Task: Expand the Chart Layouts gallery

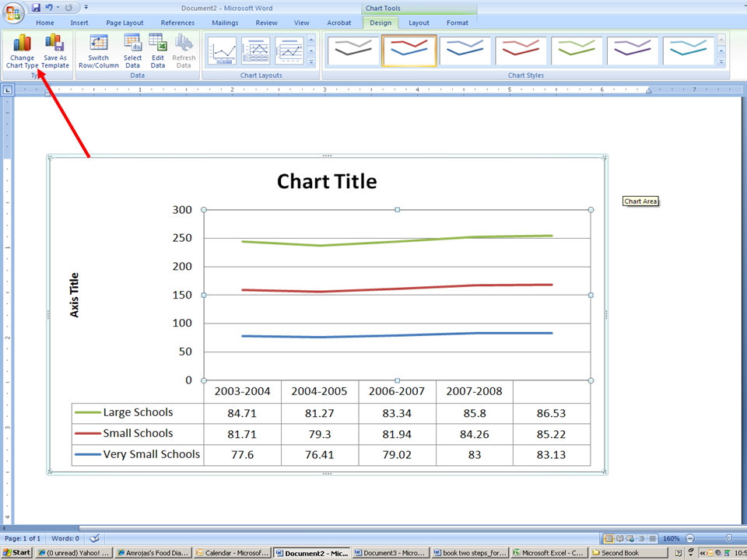Action: click(x=311, y=62)
